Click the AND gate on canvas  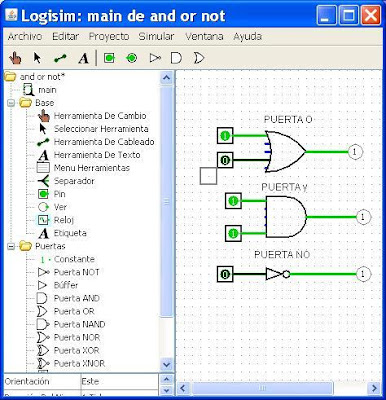(286, 217)
